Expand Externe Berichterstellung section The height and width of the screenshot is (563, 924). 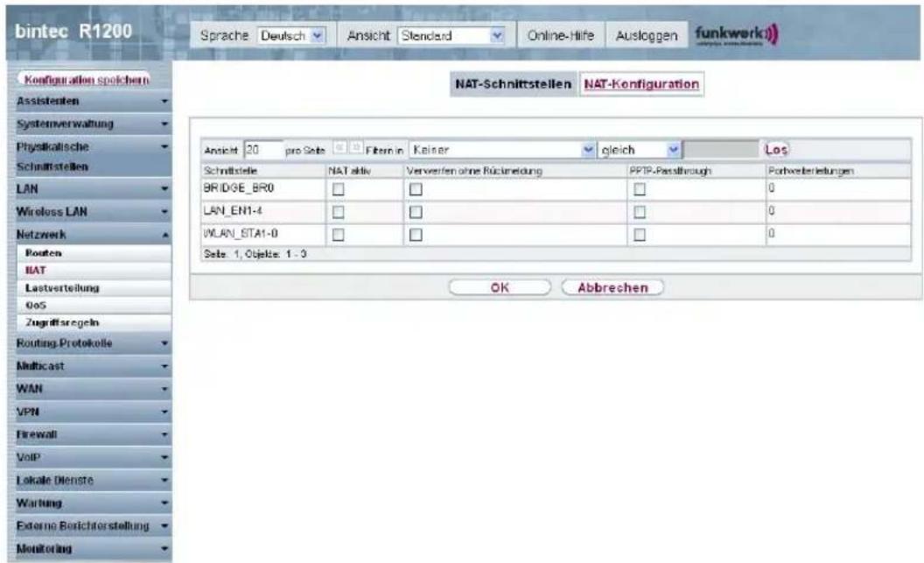coord(93,525)
